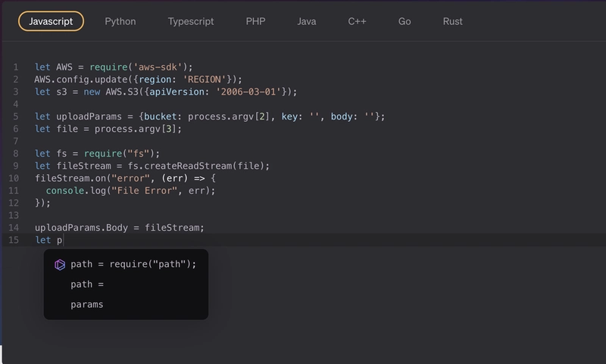Click line number 1 in the gutter
This screenshot has height=364, width=606.
16,67
